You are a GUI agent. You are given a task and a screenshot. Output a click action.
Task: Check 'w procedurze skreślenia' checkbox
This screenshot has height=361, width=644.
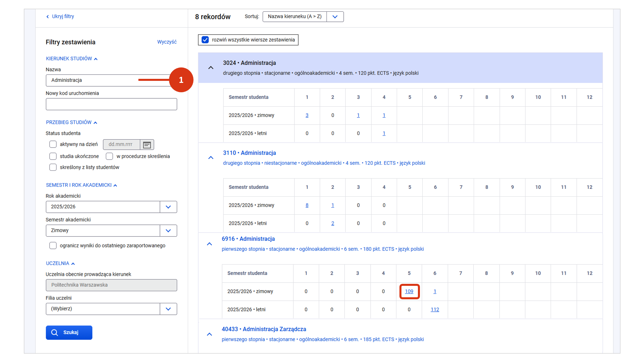pos(109,156)
